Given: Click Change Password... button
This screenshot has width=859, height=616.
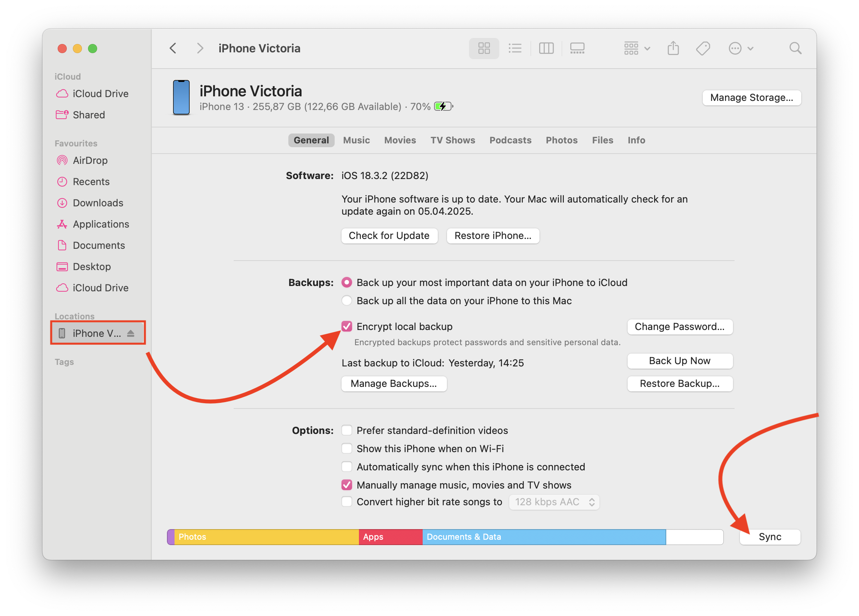Looking at the screenshot, I should [680, 327].
